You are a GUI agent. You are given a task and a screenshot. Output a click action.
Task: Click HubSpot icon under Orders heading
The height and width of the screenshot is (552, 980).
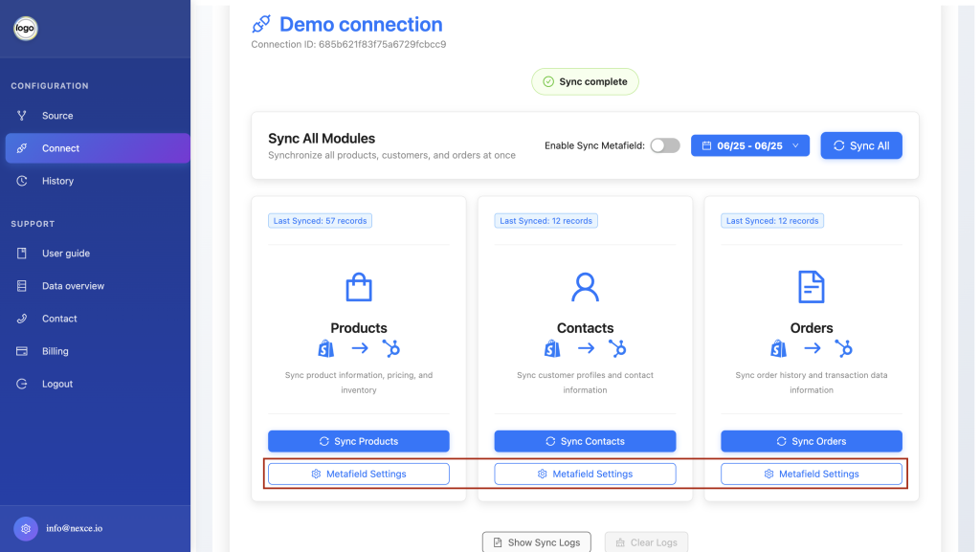point(844,348)
